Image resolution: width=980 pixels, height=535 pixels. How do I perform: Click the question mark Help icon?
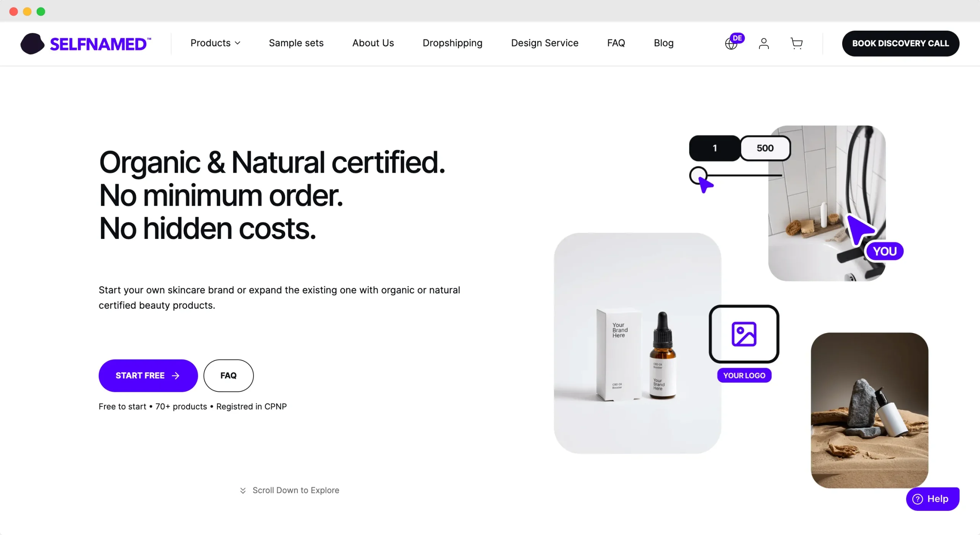click(918, 499)
